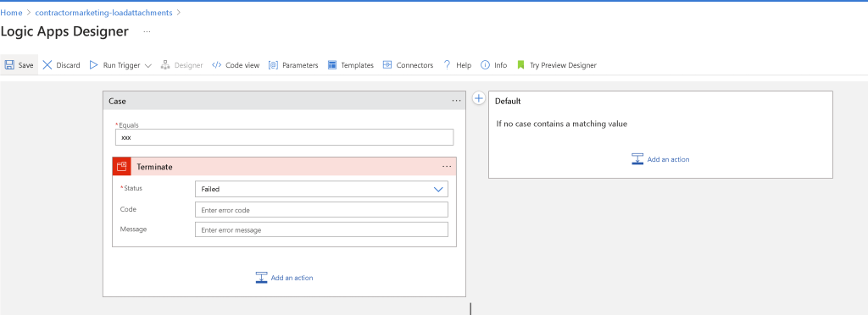Open the Run Trigger dropdown chevron
Screen dimensions: 868x315
[147, 65]
